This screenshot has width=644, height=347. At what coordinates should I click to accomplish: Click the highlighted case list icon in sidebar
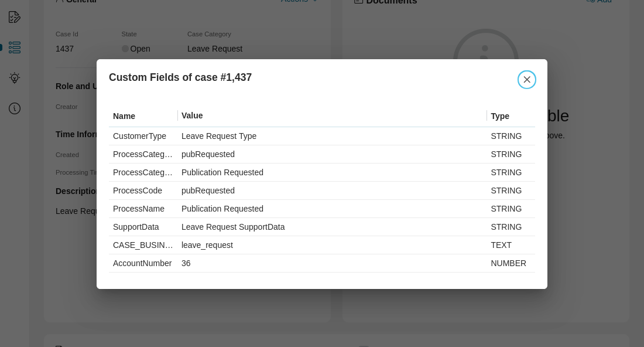(x=15, y=47)
